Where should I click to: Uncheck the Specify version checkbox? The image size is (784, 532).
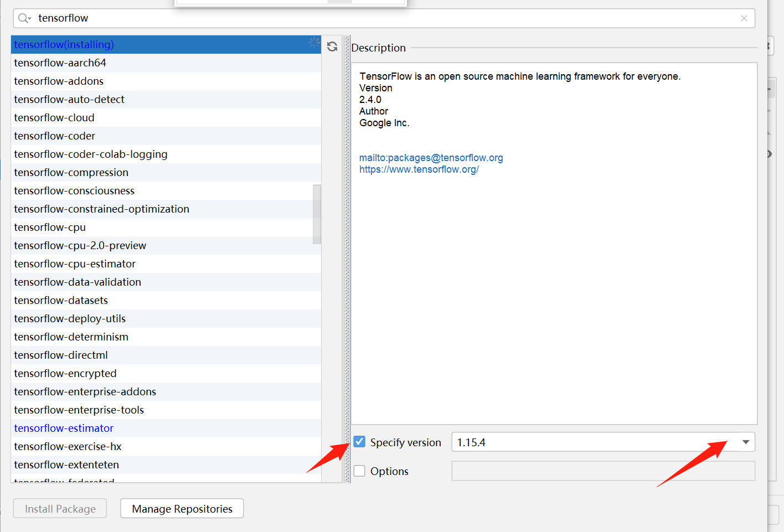pyautogui.click(x=359, y=441)
